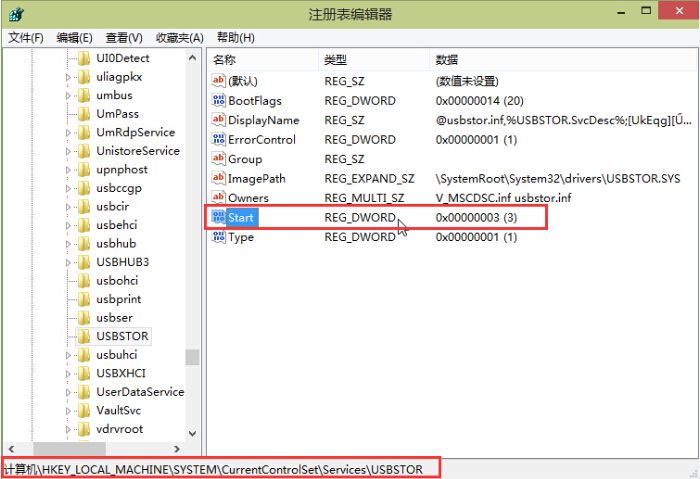The image size is (700, 479).
Task: Expand the uliagpkx tree node
Action: coord(68,77)
